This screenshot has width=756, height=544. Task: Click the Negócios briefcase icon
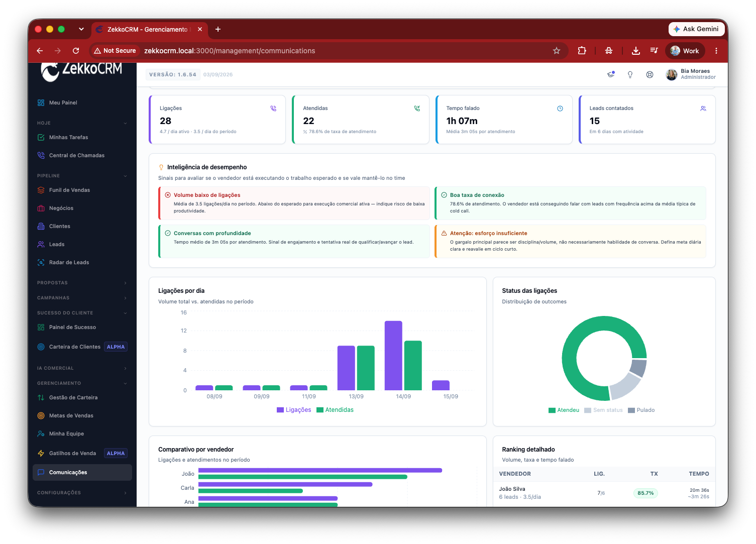coord(41,208)
